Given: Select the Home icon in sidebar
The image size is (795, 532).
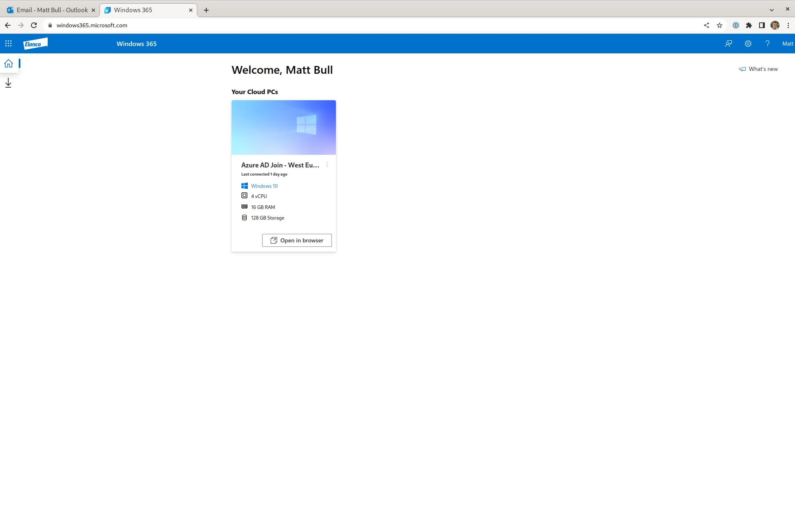Looking at the screenshot, I should pos(9,64).
